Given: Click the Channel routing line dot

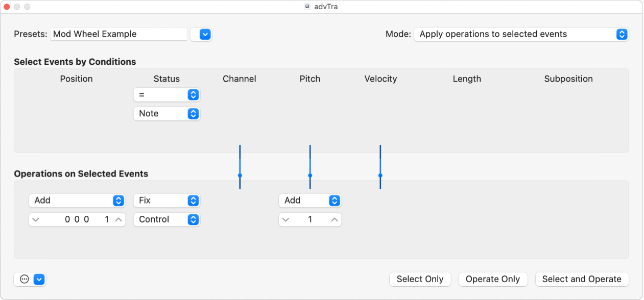Looking at the screenshot, I should (x=240, y=176).
